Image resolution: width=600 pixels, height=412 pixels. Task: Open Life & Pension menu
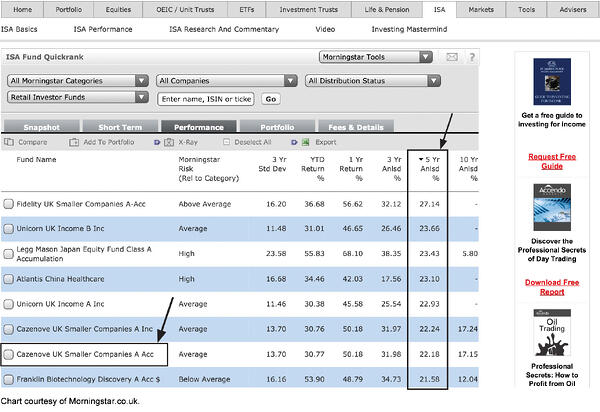(387, 10)
